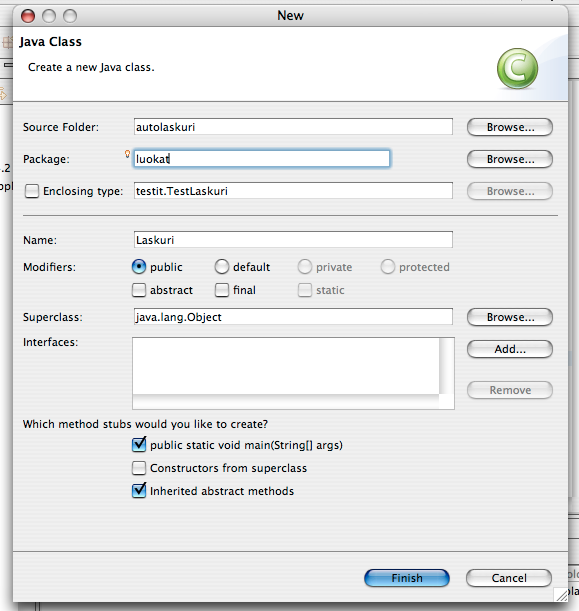579x611 pixels.
Task: Uncheck public static void main stub
Action: tap(139, 445)
